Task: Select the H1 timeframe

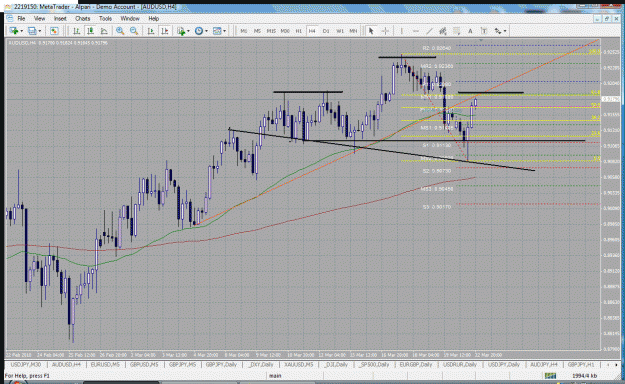Action: (x=299, y=31)
